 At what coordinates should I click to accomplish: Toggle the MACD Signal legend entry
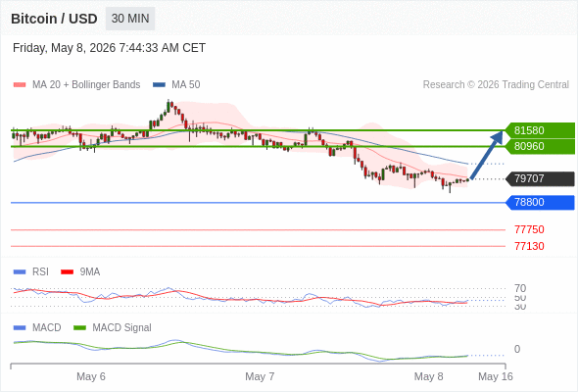(113, 328)
